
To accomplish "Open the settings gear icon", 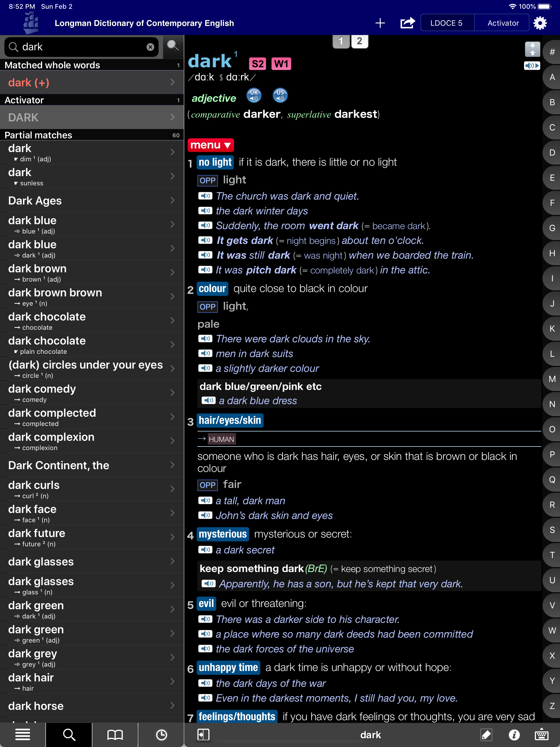I will click(x=540, y=23).
